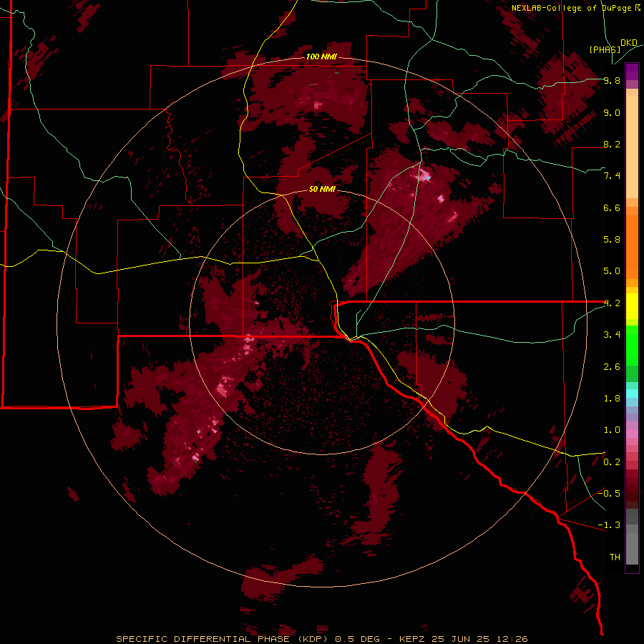Click the [PHAS] label near the legend
Image resolution: width=644 pixels, height=644 pixels.
click(605, 49)
